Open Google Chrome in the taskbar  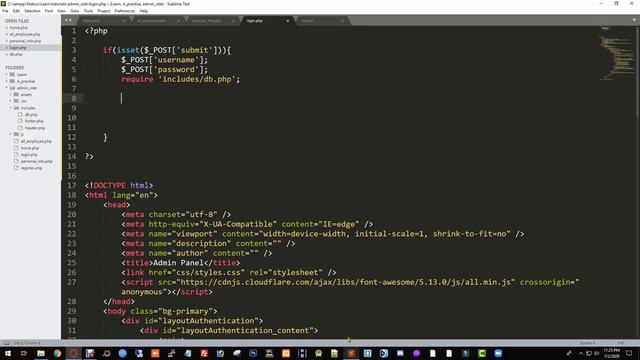(x=57, y=353)
